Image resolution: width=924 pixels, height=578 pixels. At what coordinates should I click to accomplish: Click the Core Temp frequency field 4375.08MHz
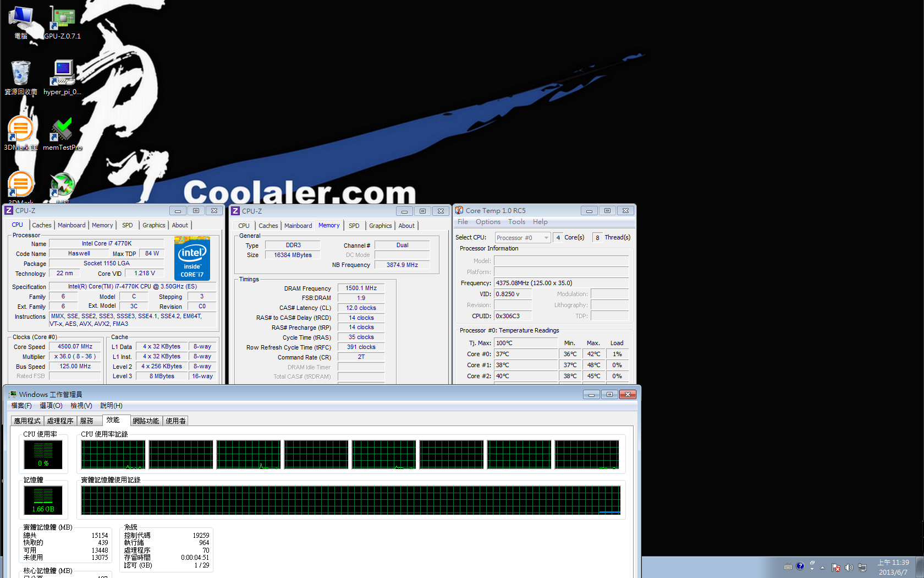coord(561,283)
